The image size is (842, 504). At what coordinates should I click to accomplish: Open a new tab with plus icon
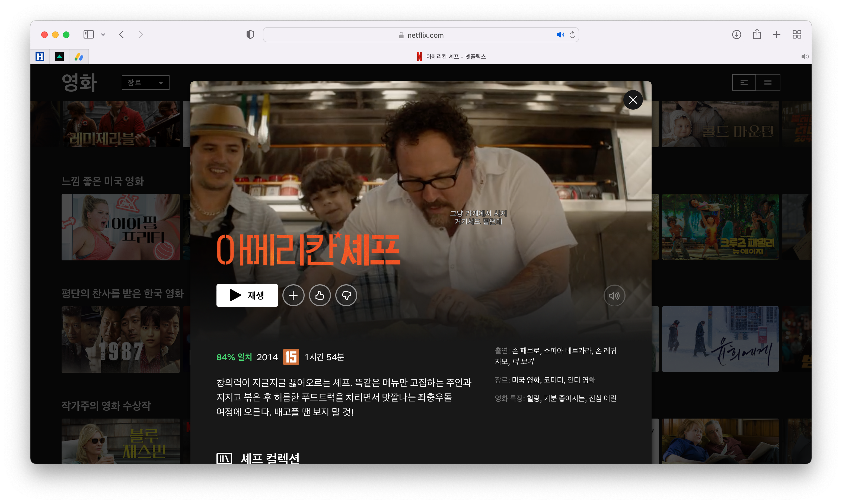(x=776, y=34)
